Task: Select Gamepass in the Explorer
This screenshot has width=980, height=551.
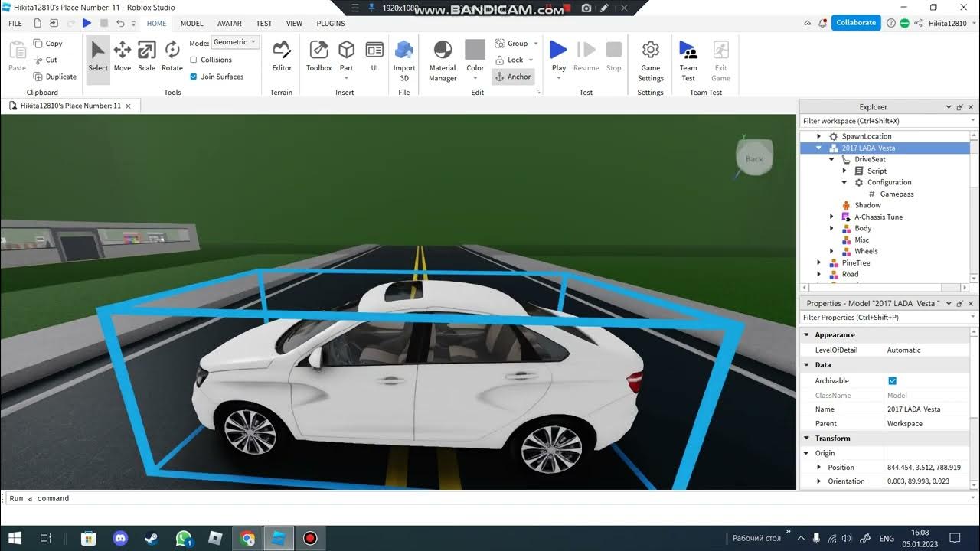Action: point(897,194)
